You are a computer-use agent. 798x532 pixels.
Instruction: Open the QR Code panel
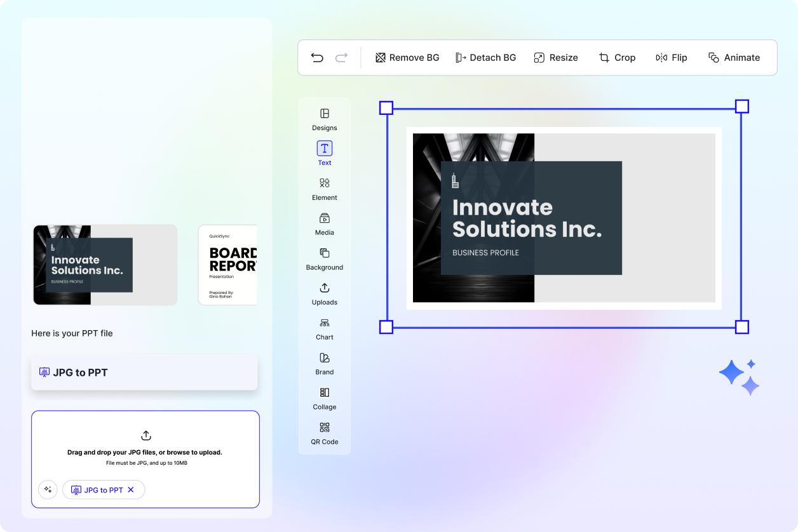click(x=324, y=434)
